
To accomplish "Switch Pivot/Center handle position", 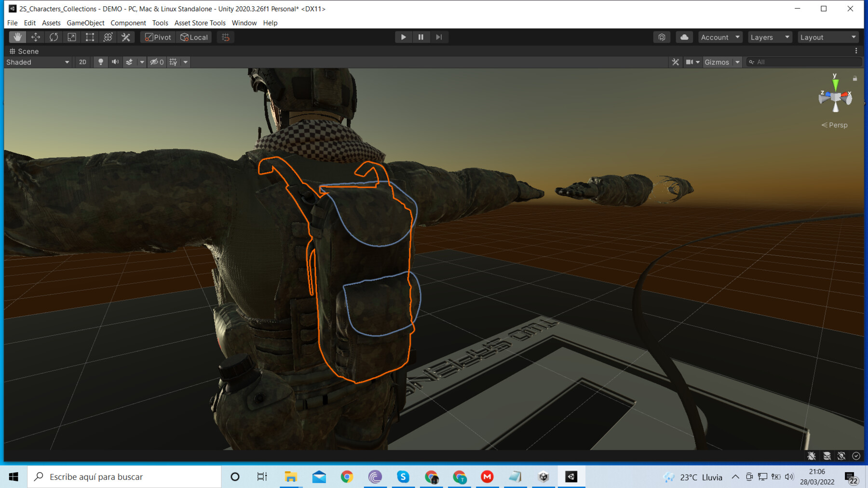I will coord(158,37).
